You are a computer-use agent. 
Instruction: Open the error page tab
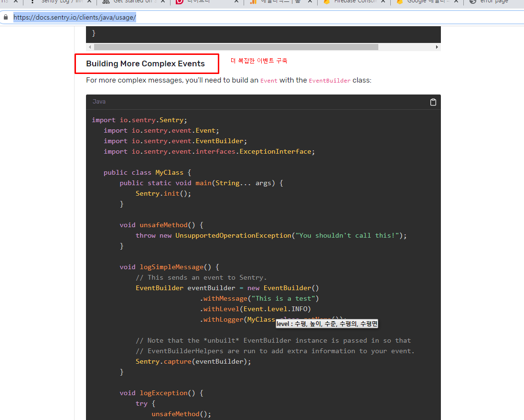click(x=494, y=1)
